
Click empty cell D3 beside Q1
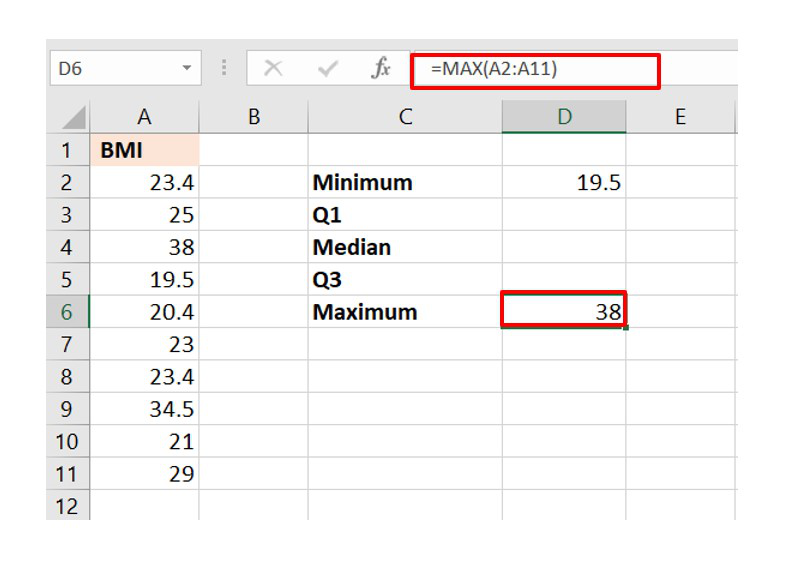pos(564,215)
